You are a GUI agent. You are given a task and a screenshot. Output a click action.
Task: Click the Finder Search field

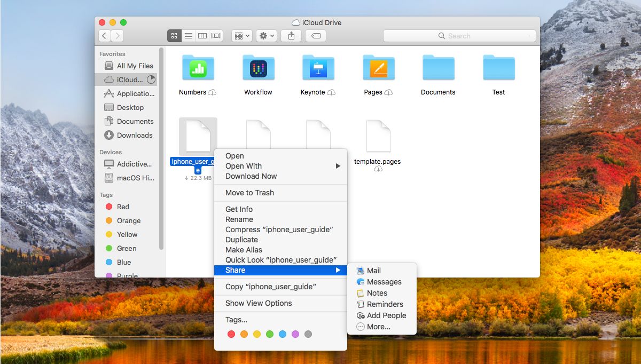459,36
